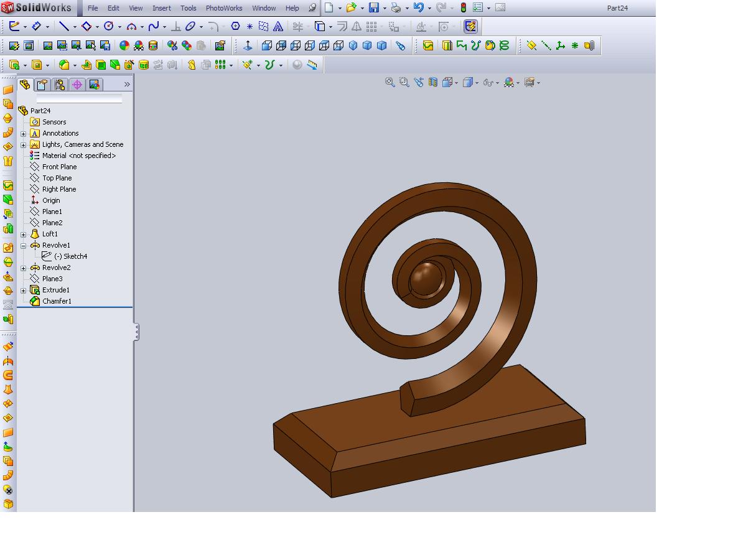Click the Undo icon

coord(419,7)
